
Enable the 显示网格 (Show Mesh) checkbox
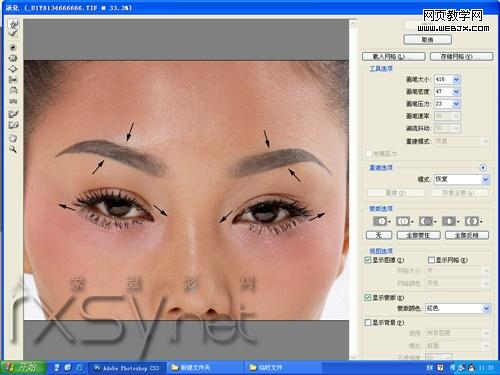point(431,260)
